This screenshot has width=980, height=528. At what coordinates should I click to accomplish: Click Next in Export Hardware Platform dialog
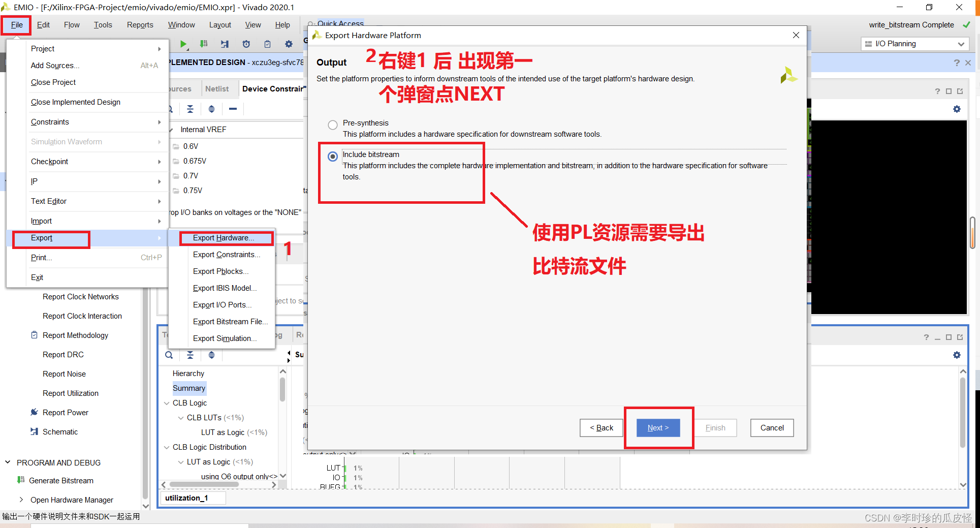point(658,428)
